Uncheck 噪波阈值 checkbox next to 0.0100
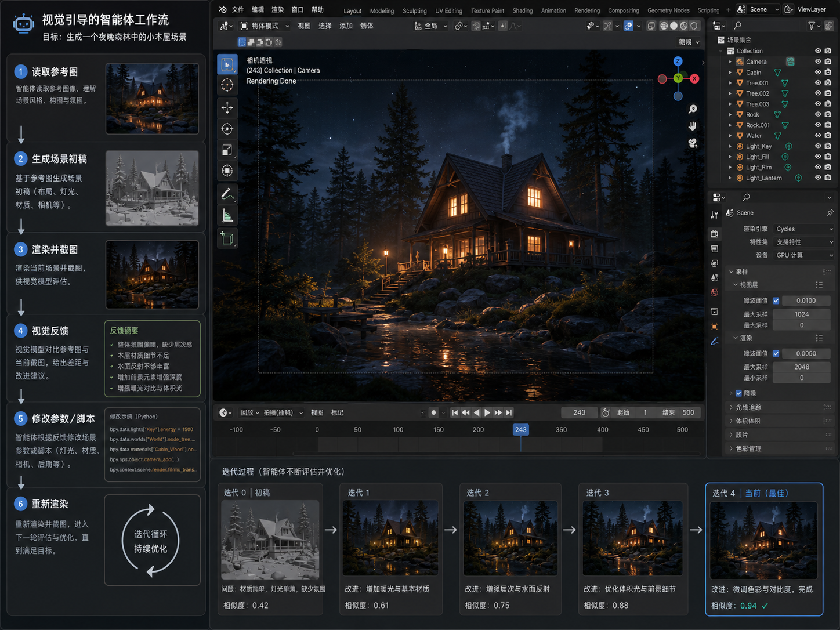 tap(776, 300)
